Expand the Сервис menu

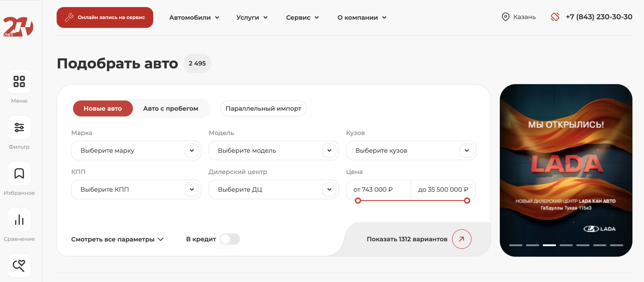click(x=302, y=18)
